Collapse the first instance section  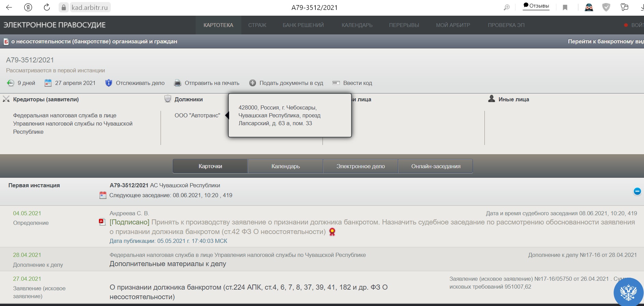637,191
